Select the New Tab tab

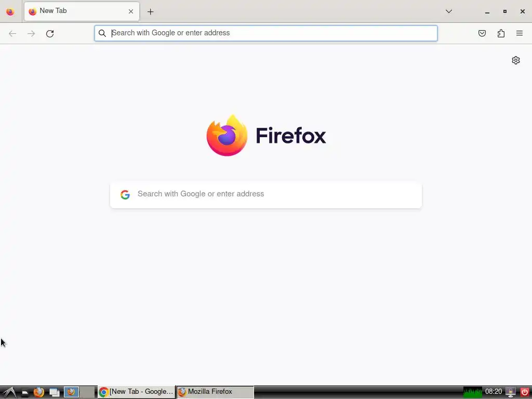point(82,11)
